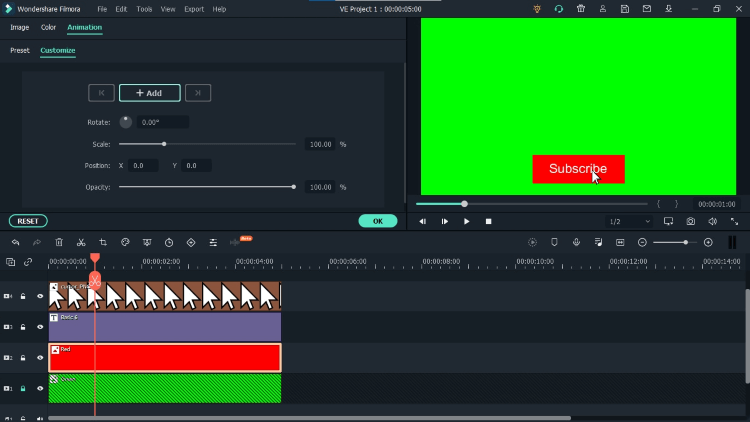Confirm with the OK button
The width and height of the screenshot is (750, 422).
pyautogui.click(x=378, y=221)
